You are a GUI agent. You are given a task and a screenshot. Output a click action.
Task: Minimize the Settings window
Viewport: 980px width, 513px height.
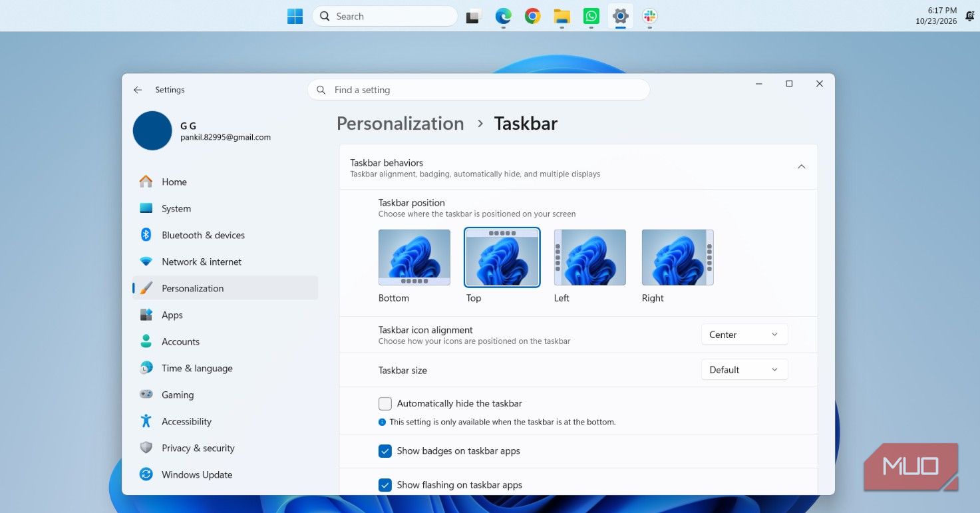(759, 84)
